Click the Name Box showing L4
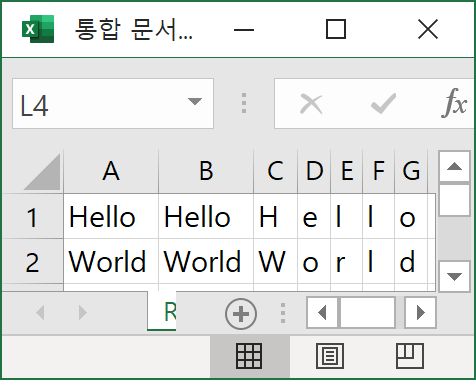476x380 pixels. click(x=113, y=103)
